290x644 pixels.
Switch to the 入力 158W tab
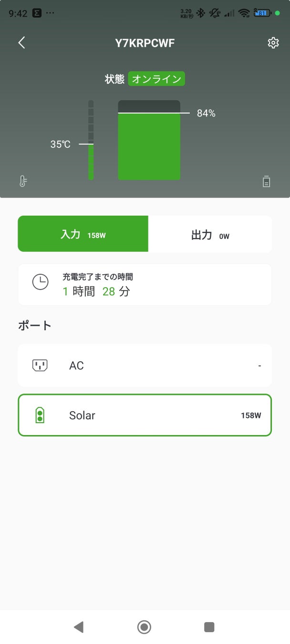click(x=83, y=234)
